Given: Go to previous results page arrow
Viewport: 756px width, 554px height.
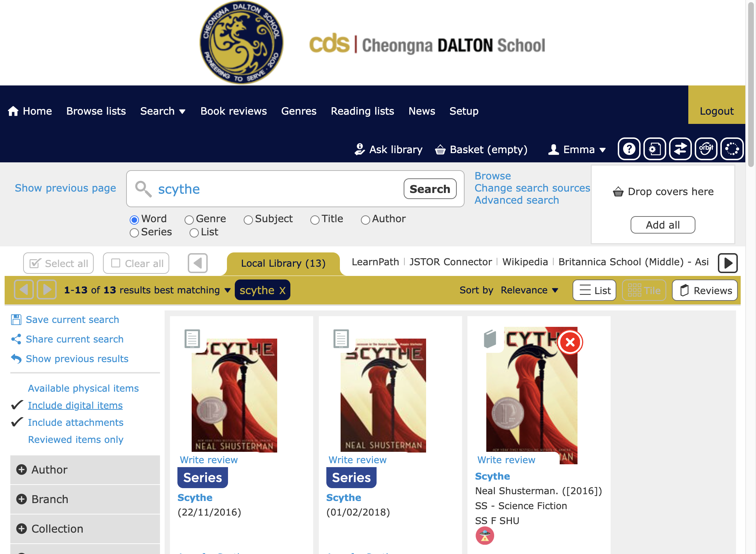Looking at the screenshot, I should click(x=24, y=289).
